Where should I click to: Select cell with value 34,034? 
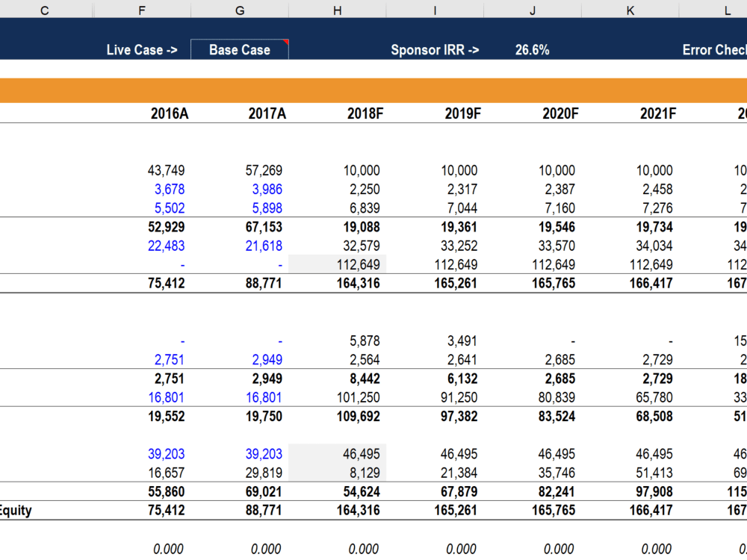(x=654, y=246)
